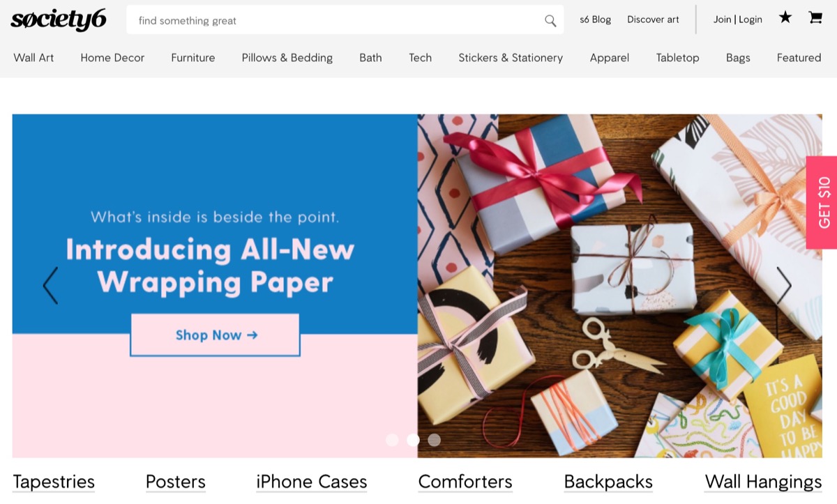Open favorites via the star icon

pyautogui.click(x=785, y=17)
